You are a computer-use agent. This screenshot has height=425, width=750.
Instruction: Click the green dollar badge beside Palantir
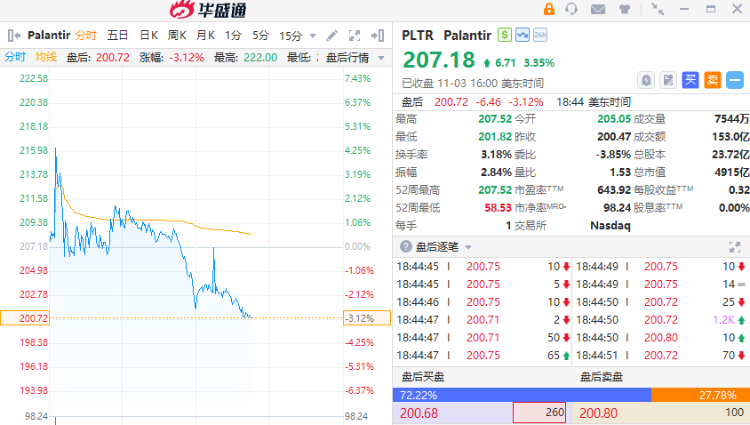[505, 35]
